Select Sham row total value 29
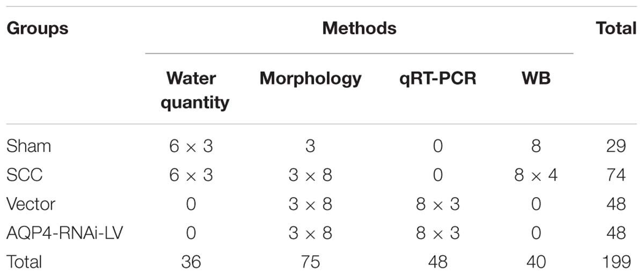This screenshot has width=644, height=275. click(x=616, y=146)
